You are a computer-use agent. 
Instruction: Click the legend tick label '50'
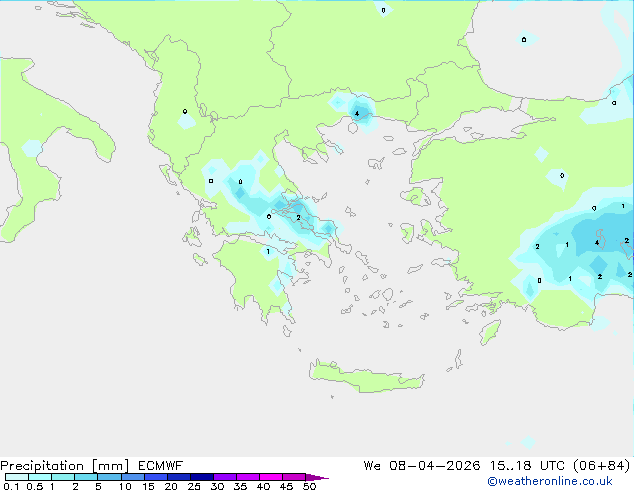pos(310,486)
